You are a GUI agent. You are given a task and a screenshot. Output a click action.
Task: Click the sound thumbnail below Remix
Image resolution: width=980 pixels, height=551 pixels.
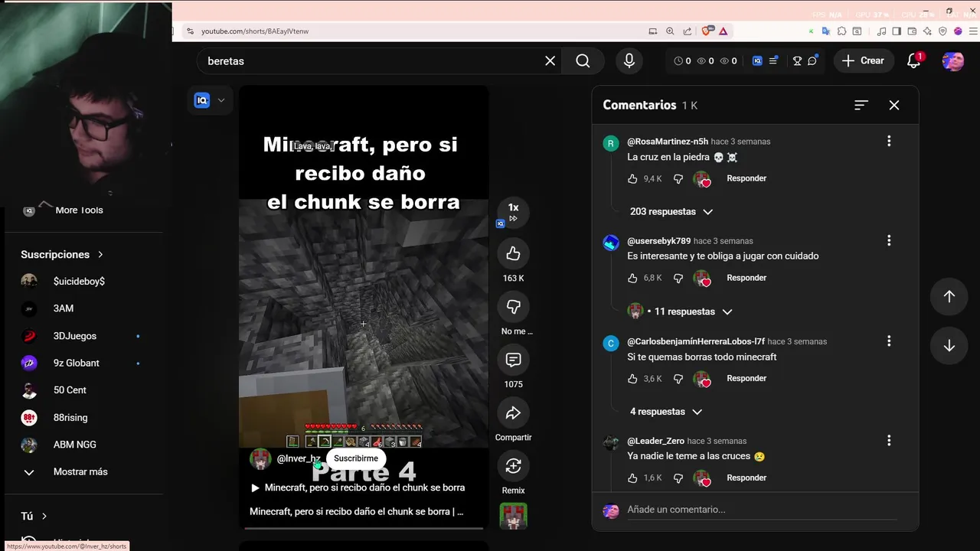[514, 517]
